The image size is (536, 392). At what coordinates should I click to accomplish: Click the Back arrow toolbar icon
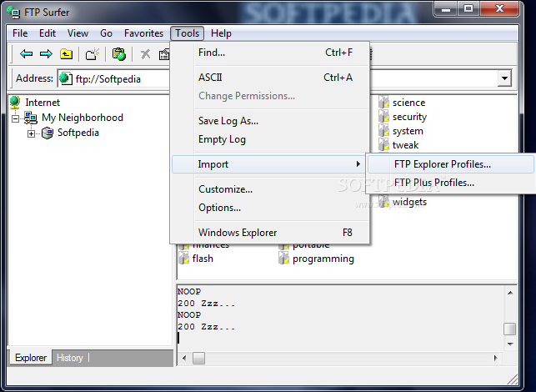27,53
